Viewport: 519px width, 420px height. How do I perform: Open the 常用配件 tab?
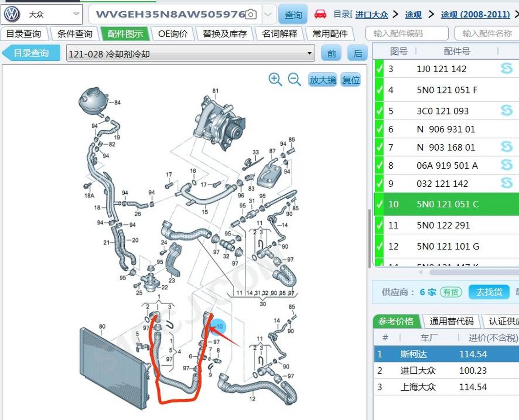[x=330, y=33]
